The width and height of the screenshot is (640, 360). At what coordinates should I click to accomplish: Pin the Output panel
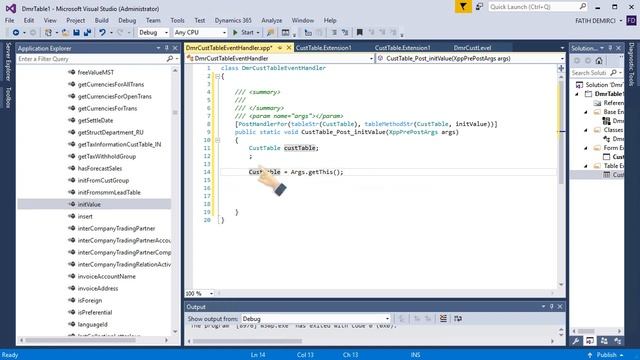(x=551, y=307)
